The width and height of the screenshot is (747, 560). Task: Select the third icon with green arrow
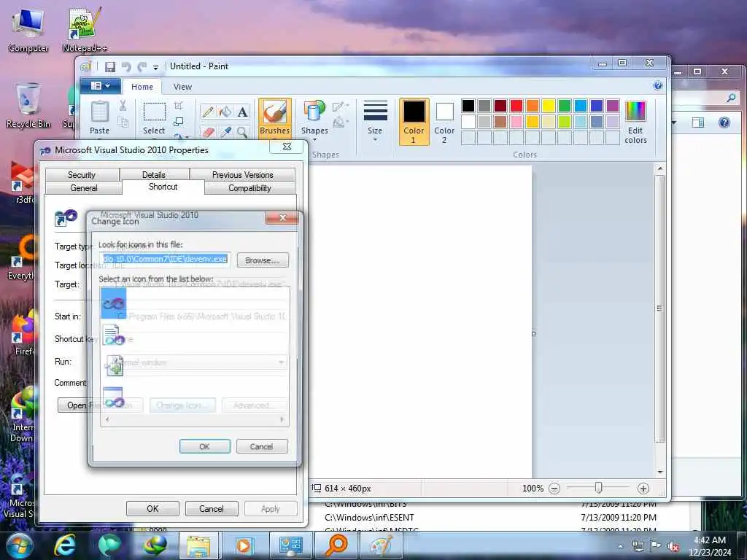click(x=114, y=366)
